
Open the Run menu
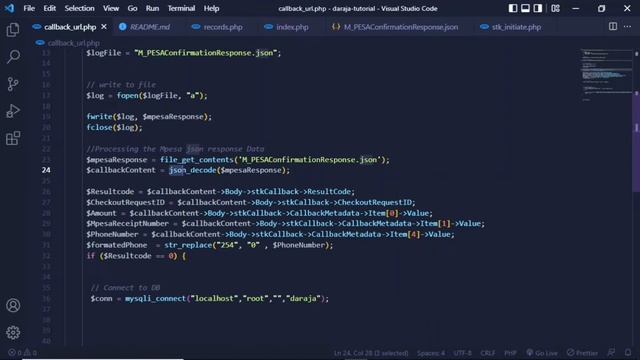coord(152,8)
